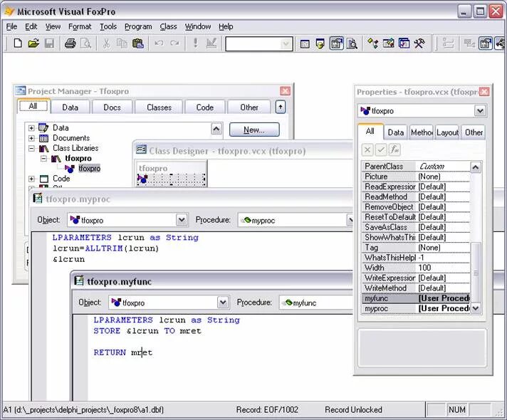The width and height of the screenshot is (507, 420).
Task: Click the Accept checkmark icon in Properties
Action: point(381,149)
